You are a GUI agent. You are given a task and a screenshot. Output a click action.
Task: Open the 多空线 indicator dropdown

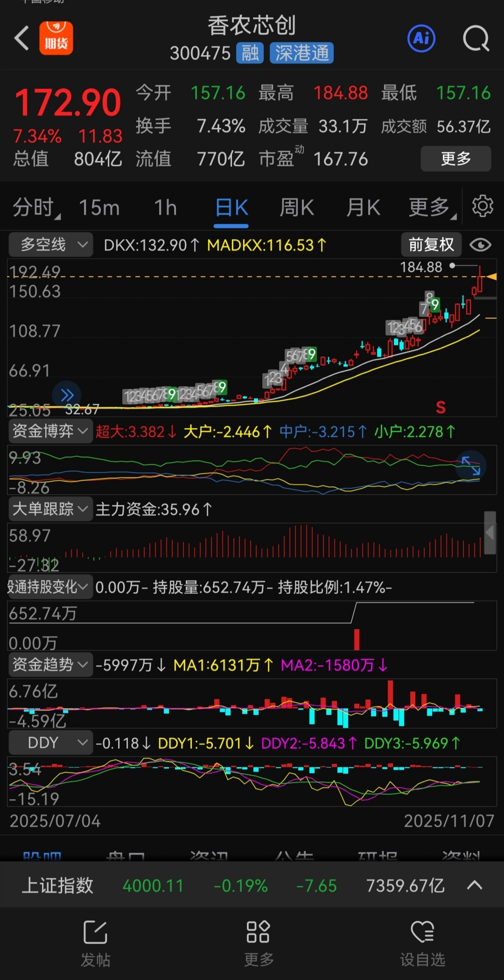click(x=50, y=245)
